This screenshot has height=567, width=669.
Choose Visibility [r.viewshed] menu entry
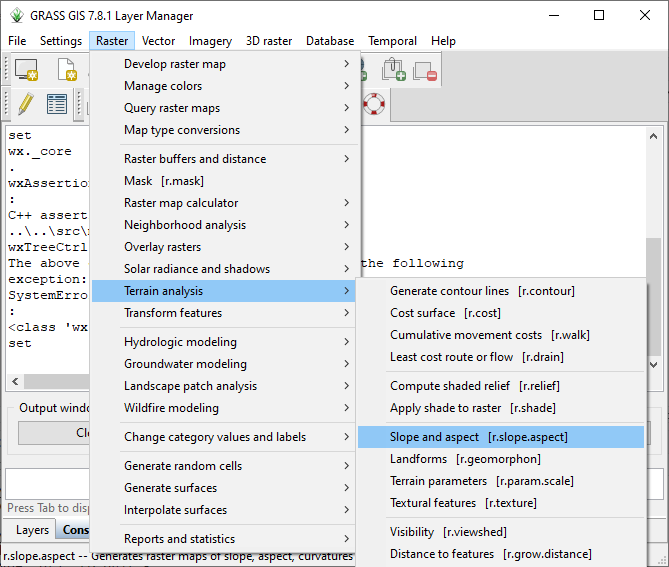click(x=448, y=532)
